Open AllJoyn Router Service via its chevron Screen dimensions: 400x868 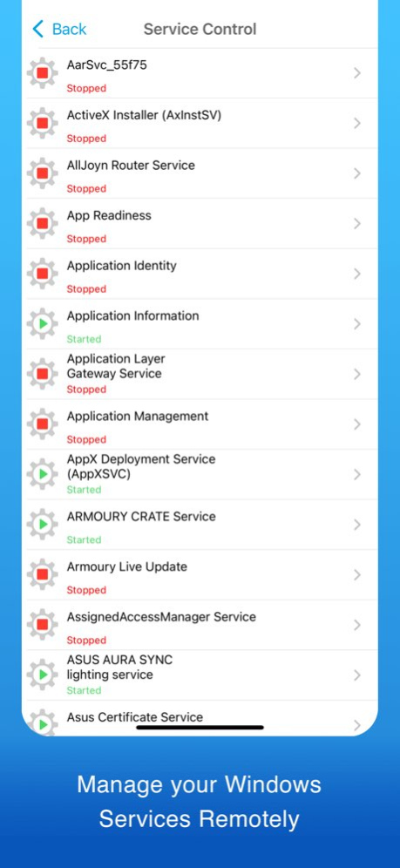tap(357, 173)
